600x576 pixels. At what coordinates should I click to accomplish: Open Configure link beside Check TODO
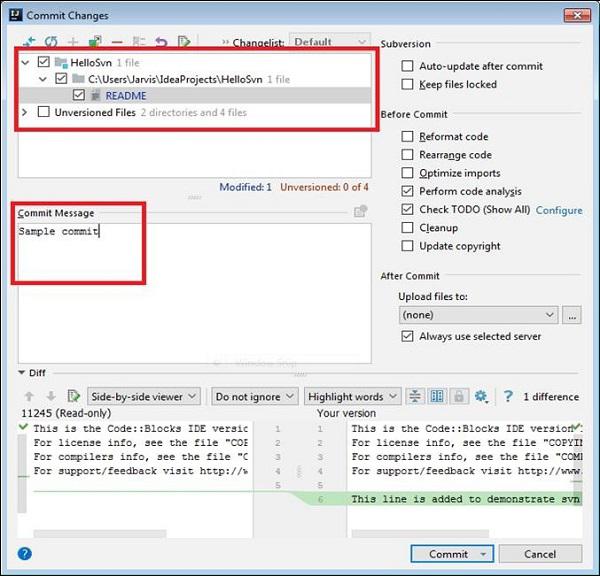559,210
